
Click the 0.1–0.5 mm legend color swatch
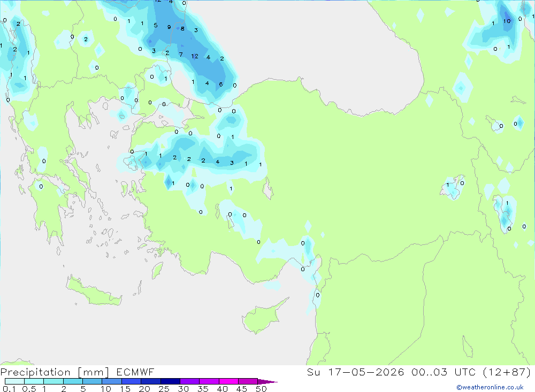(14, 381)
